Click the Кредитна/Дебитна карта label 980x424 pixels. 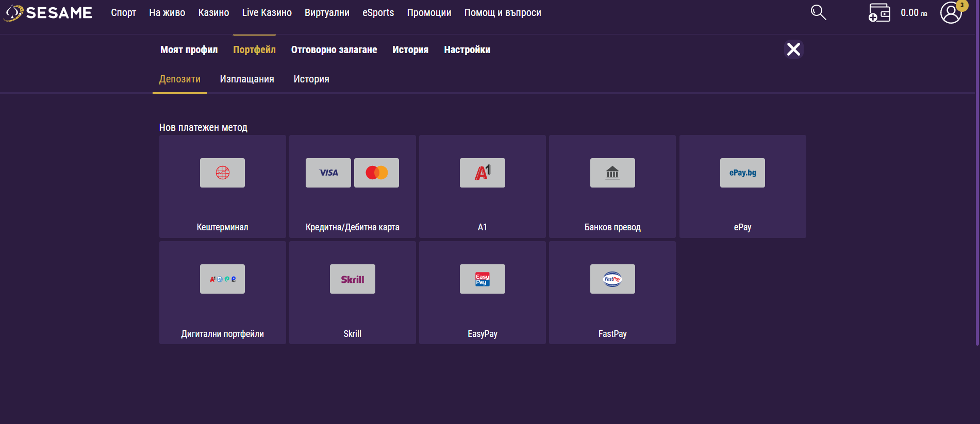click(353, 227)
